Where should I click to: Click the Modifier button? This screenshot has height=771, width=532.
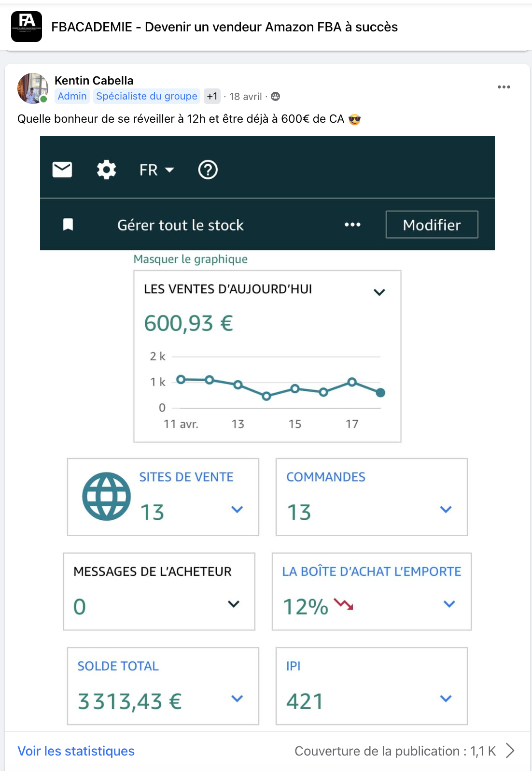432,225
